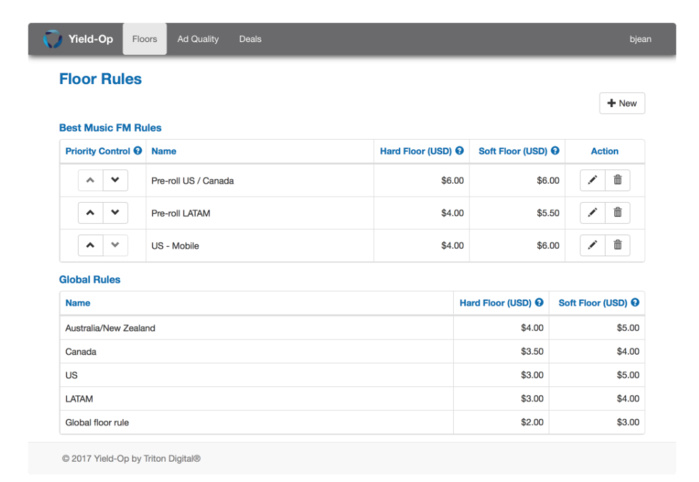Click the Yield-Op logo icon

tap(53, 39)
